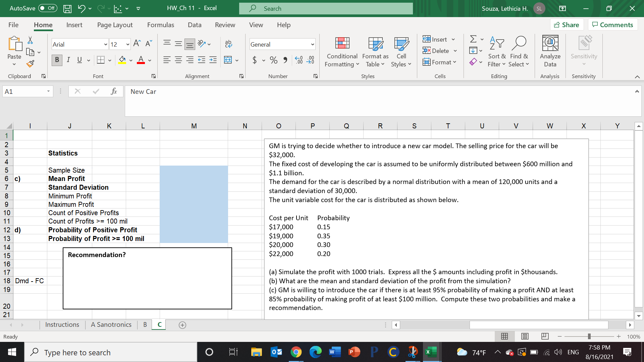The height and width of the screenshot is (362, 644).
Task: Open the Font Size dropdown showing 12
Action: [x=120, y=44]
